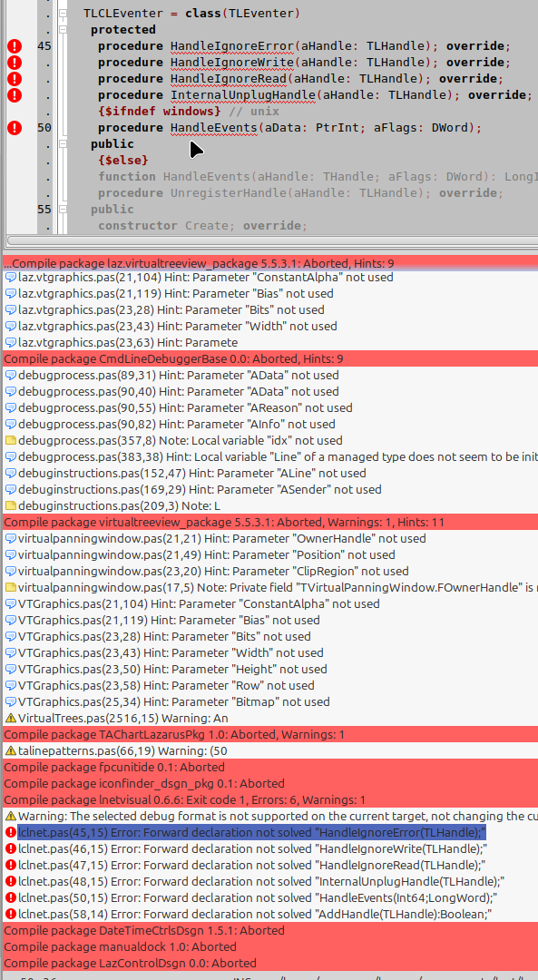The width and height of the screenshot is (538, 980).
Task: Select header Compile package iconfinder_dsgn_pkg 0.1
Action: [270, 783]
